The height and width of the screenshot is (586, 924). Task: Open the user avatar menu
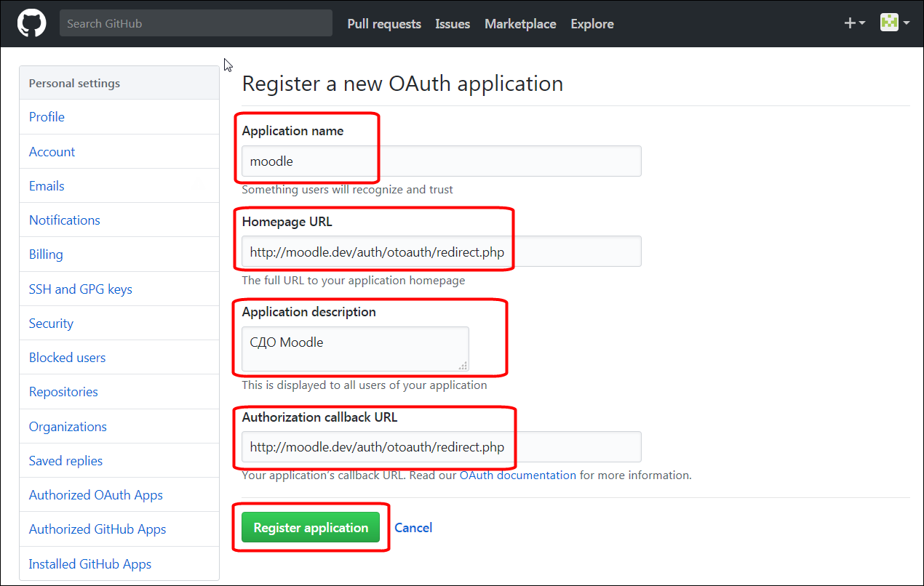895,23
